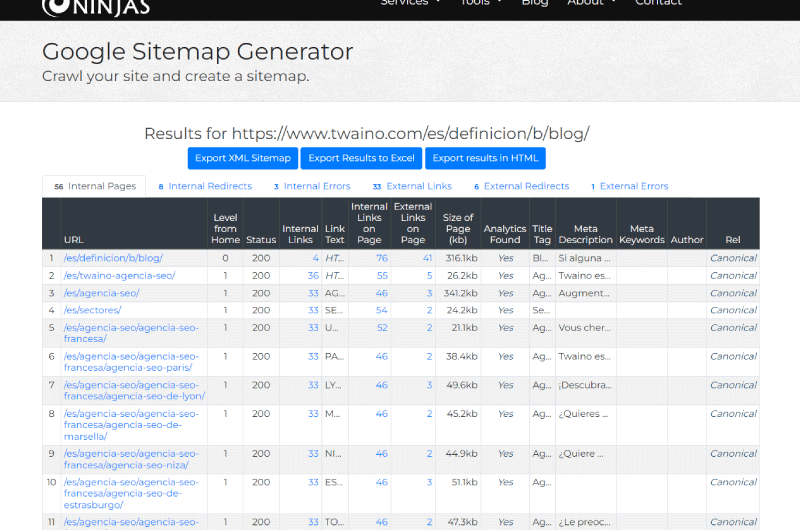Click the Ninjas logo in header
The image size is (800, 530).
(96, 7)
